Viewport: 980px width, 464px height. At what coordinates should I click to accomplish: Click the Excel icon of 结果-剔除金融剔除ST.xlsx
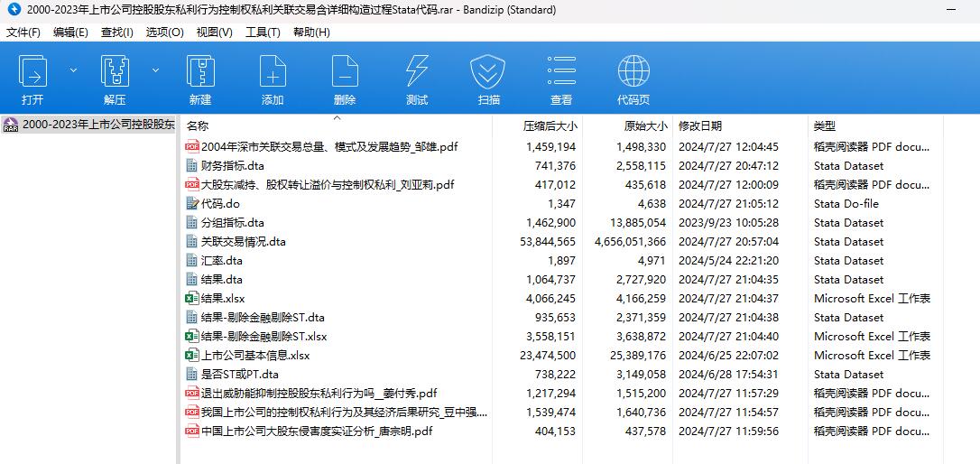coord(192,337)
